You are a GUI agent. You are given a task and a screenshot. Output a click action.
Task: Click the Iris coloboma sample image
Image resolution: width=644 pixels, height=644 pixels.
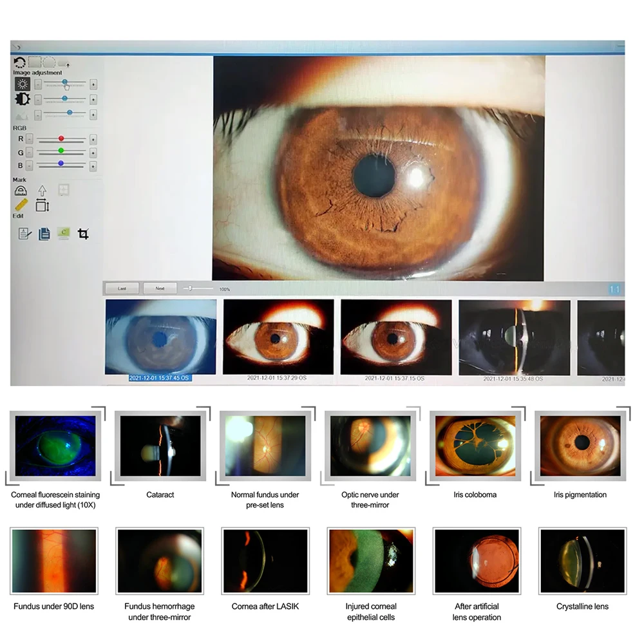point(475,446)
